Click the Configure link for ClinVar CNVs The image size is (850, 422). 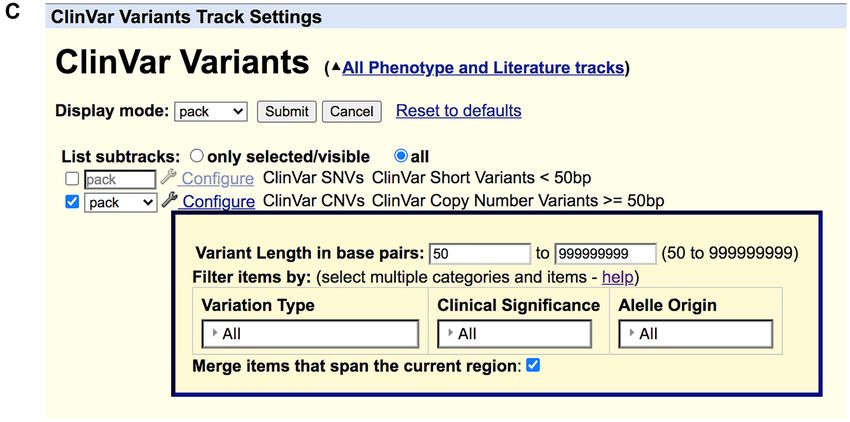click(x=219, y=202)
